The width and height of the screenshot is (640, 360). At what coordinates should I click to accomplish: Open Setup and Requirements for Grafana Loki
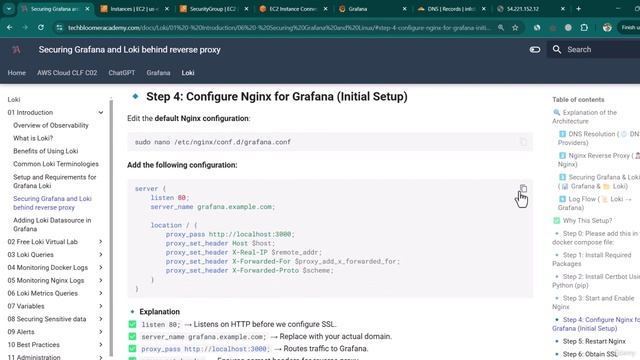tap(55, 181)
